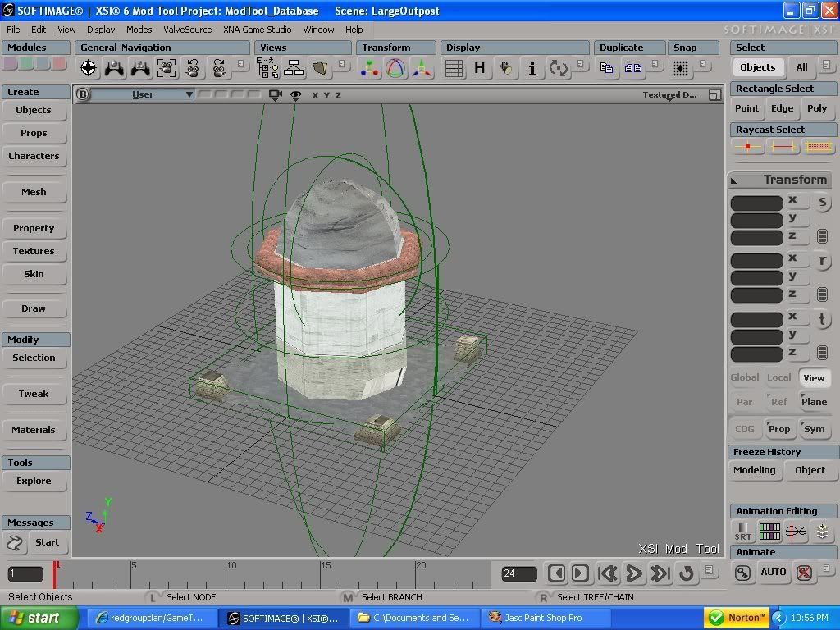Click the Materials button
Image resolution: width=840 pixels, height=630 pixels.
tap(34, 430)
